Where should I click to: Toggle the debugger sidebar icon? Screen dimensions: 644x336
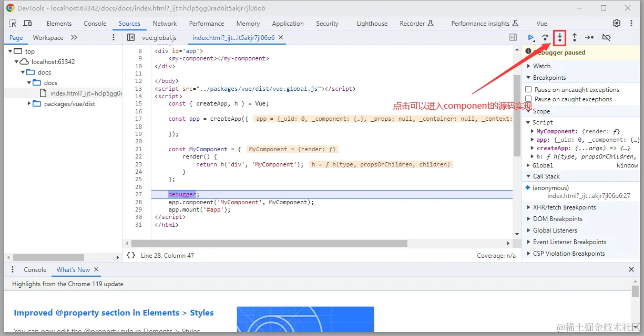click(x=513, y=38)
